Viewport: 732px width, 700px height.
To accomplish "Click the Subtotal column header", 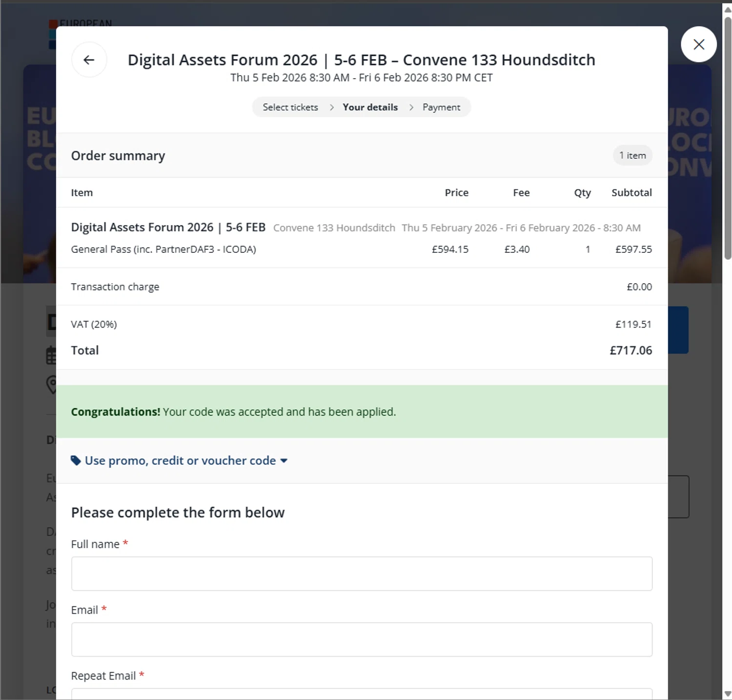I will tap(631, 192).
